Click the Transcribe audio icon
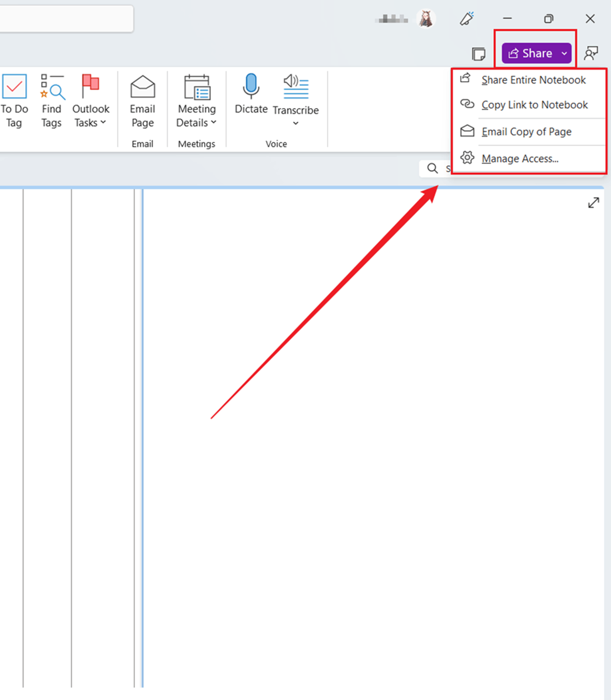 296,86
